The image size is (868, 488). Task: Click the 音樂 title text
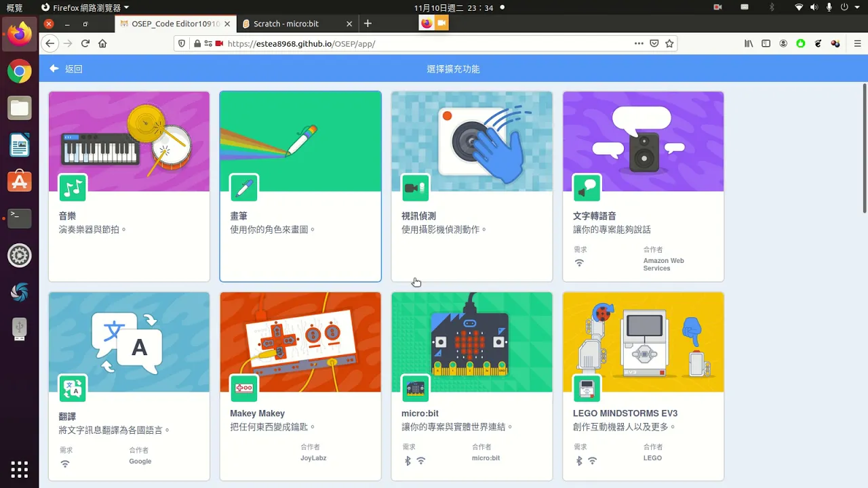coord(67,216)
